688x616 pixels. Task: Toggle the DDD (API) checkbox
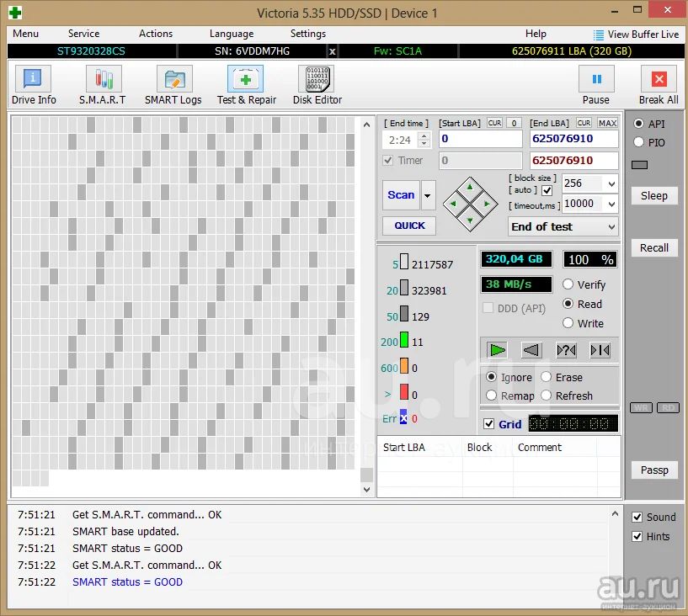488,308
